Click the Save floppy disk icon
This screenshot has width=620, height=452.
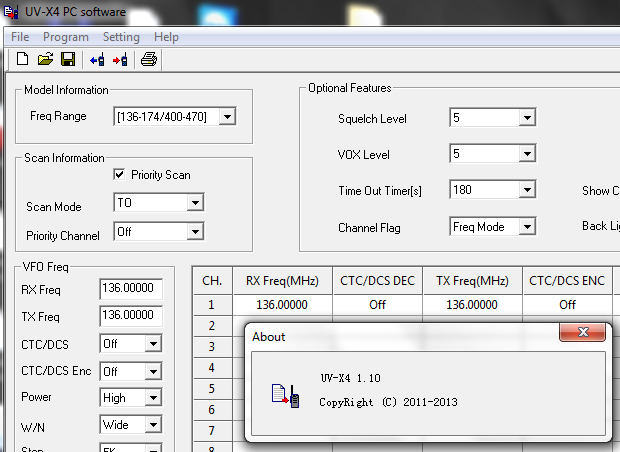68,60
